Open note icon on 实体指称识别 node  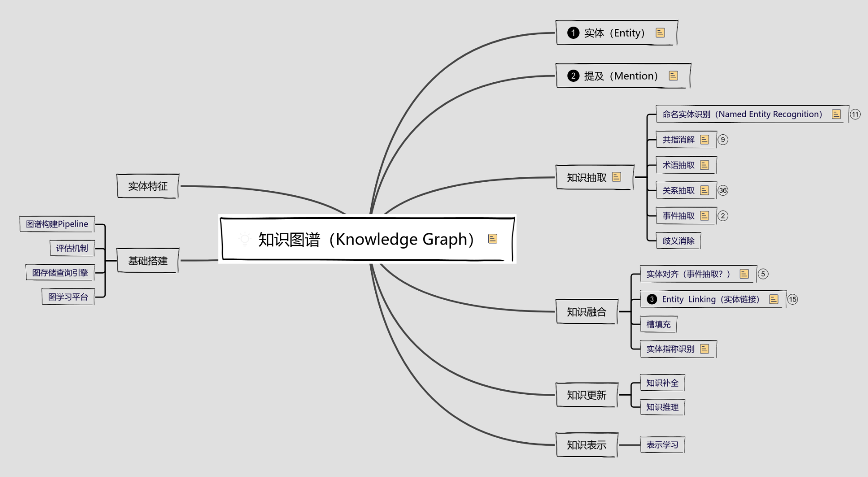coord(704,349)
